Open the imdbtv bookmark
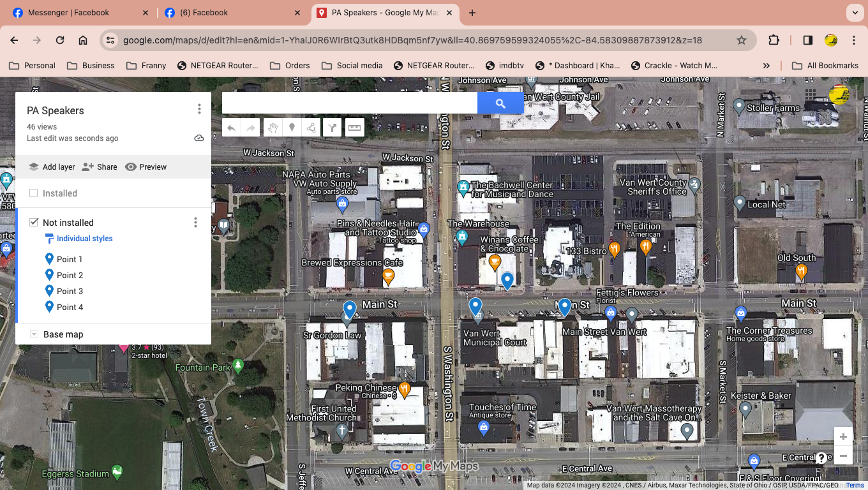 pos(505,65)
